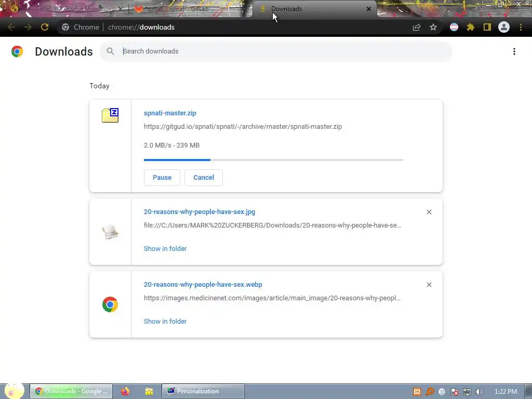
Task: Click the search magnifier icon
Action: (110, 51)
